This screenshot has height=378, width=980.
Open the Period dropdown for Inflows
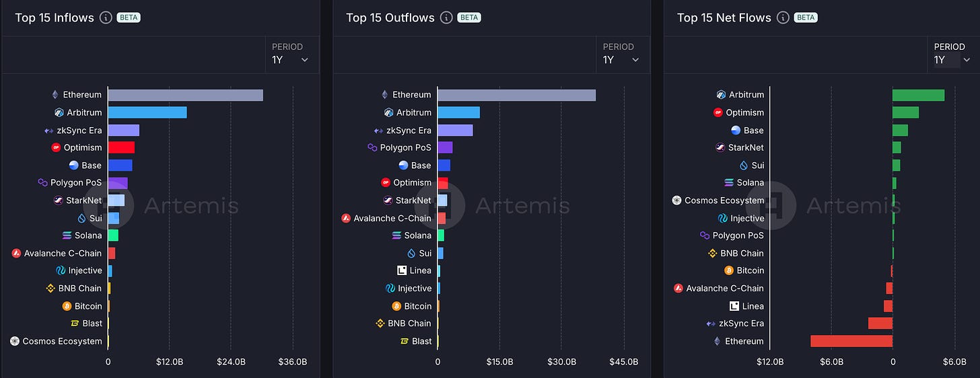290,54
